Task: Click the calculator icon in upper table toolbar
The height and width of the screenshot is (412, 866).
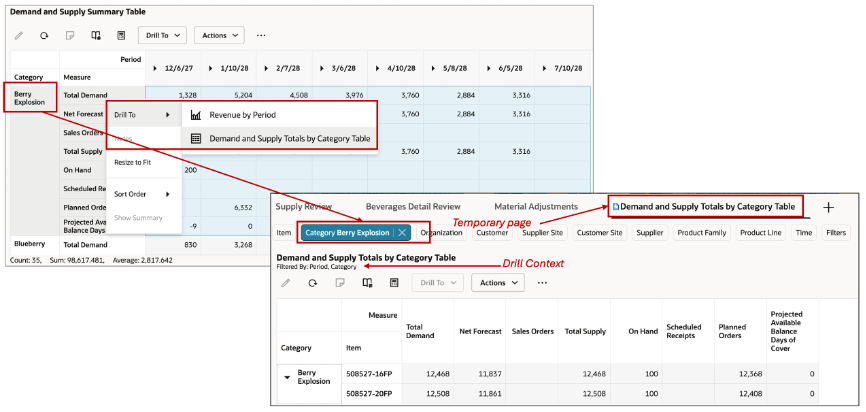Action: point(121,35)
